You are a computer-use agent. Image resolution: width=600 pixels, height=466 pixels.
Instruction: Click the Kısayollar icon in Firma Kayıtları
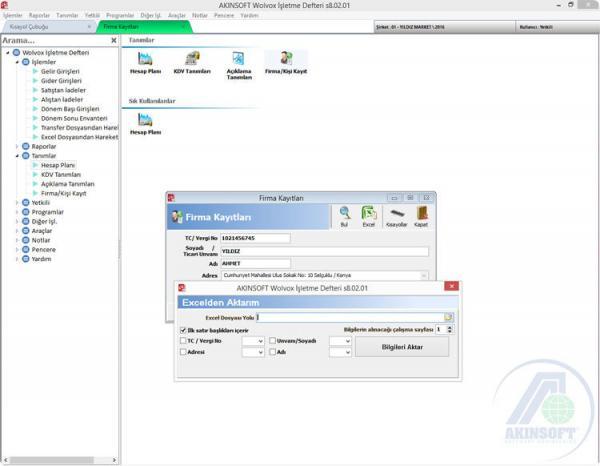tap(396, 216)
